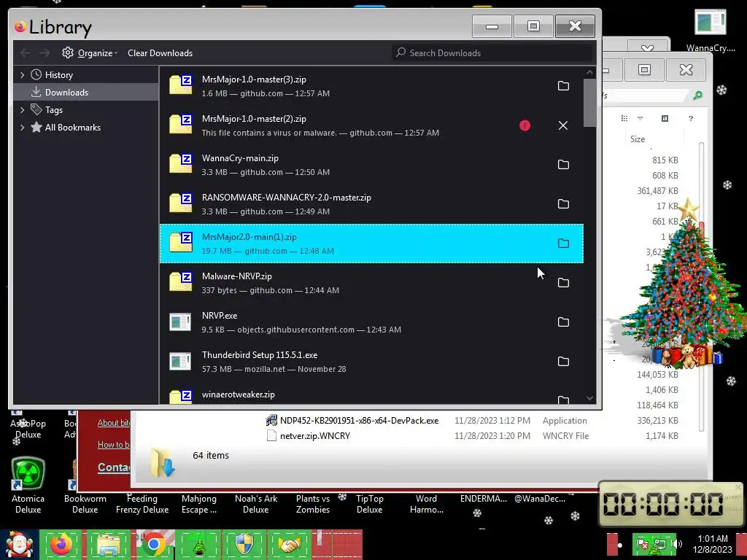Screen dimensions: 747x560
Task: Select Plants vs Zombies desktop label
Action: point(312,504)
